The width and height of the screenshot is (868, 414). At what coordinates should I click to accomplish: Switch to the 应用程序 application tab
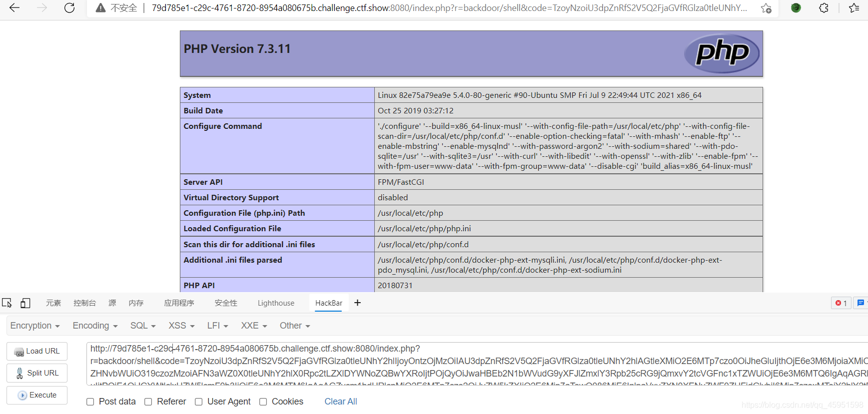tap(179, 303)
